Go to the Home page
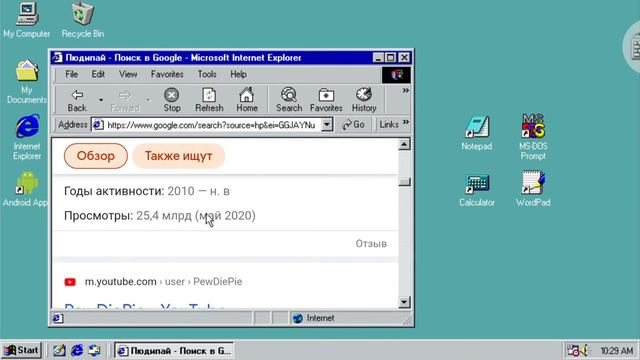Viewport: 640px width, 360px height. 247,100
